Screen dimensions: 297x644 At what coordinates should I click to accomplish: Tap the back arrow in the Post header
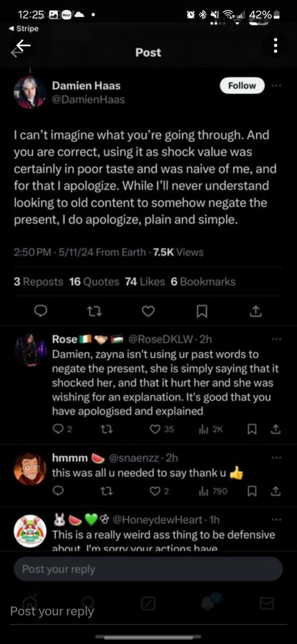pos(23,46)
